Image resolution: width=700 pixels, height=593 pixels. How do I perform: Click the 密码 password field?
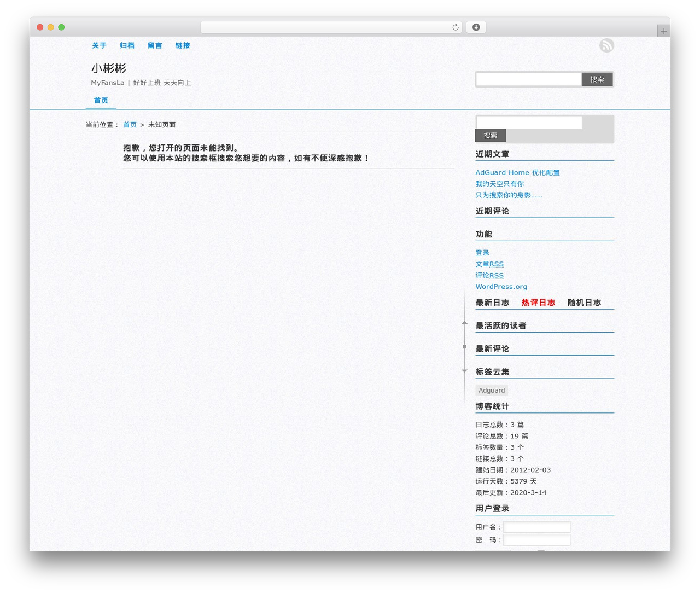tap(536, 540)
